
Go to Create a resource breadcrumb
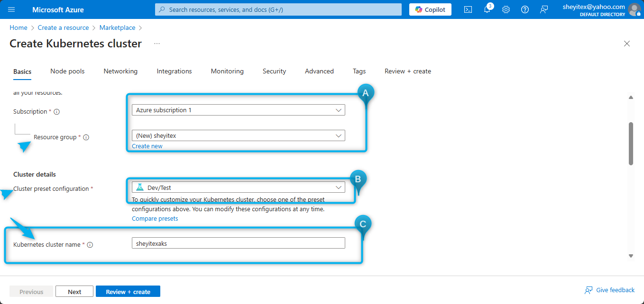pos(64,27)
